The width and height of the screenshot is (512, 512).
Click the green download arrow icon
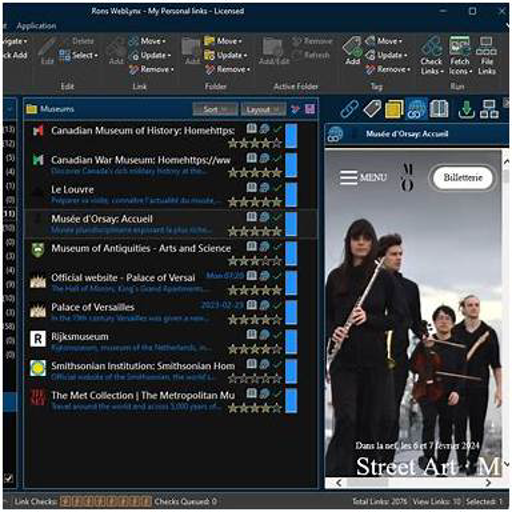tap(466, 109)
